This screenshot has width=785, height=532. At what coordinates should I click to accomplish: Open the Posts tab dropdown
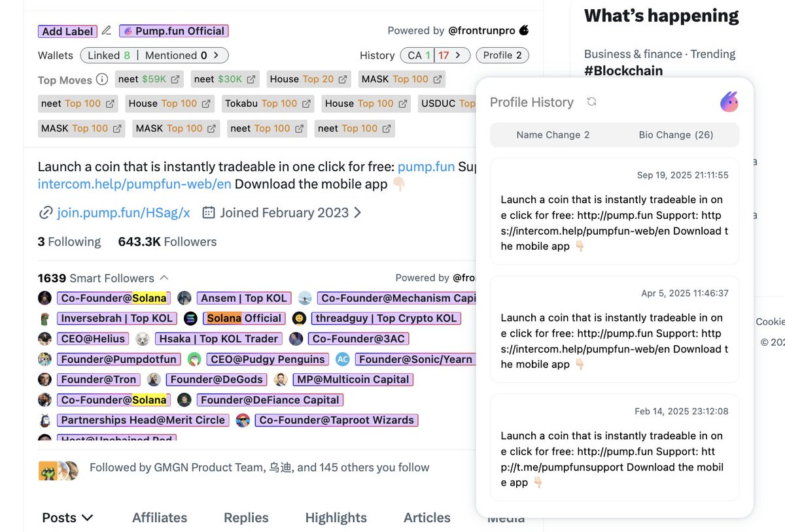[x=67, y=518]
